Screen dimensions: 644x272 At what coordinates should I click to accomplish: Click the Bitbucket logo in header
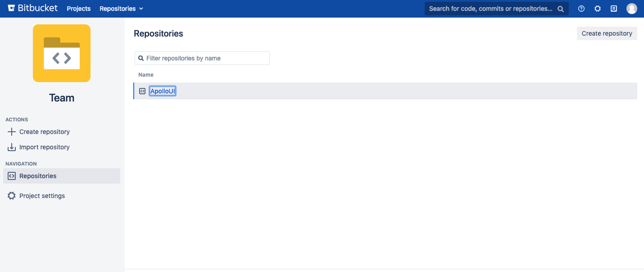click(33, 9)
